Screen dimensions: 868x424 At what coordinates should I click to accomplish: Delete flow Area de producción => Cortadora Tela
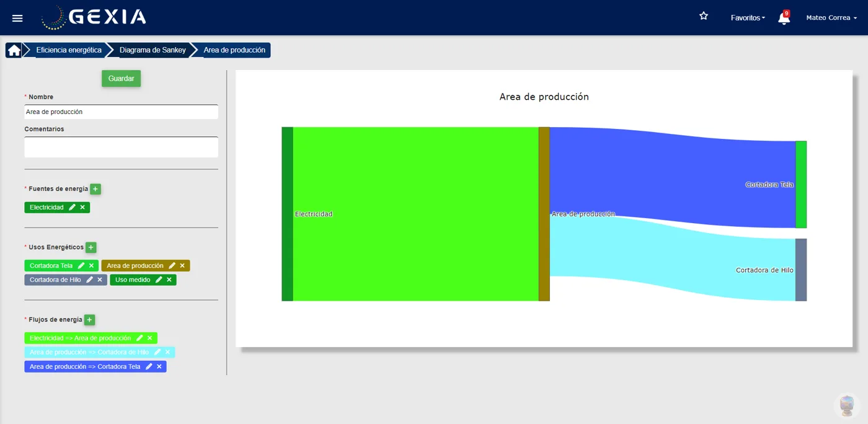tap(159, 366)
